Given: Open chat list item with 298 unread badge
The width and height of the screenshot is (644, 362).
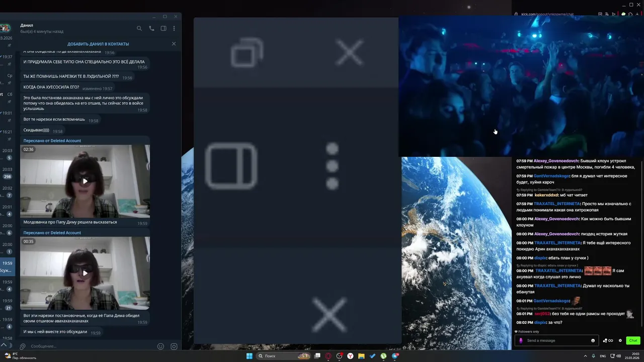Looking at the screenshot, I should pos(7,173).
